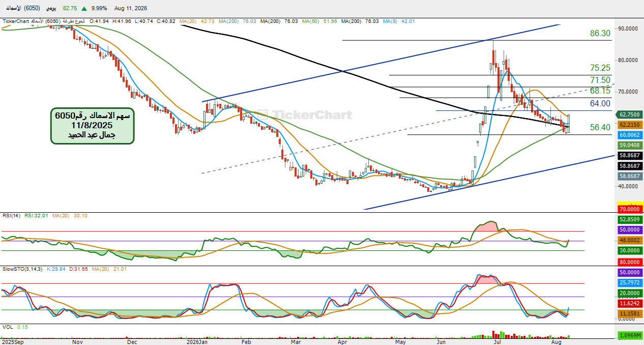Screen dimensions: 644x345
Task: Select the green annotation box about stock 6050
Action: (92, 125)
